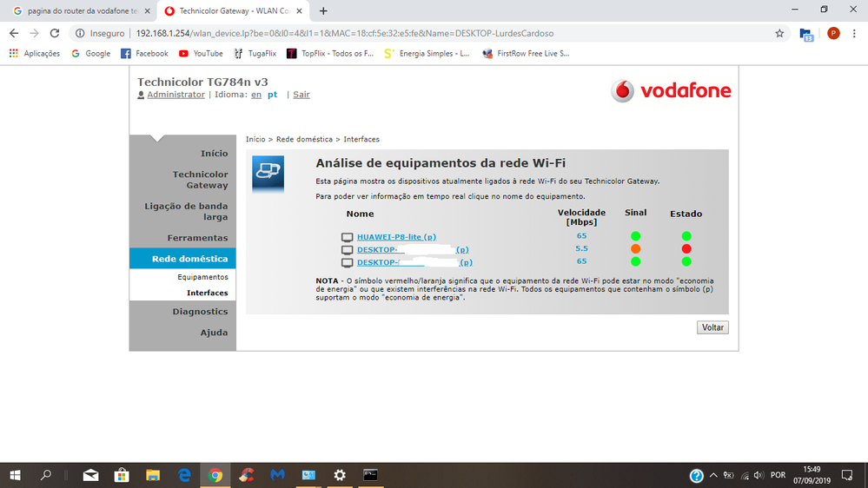This screenshot has height=488, width=868.
Task: Open the YouTube bookmark
Action: tap(201, 53)
